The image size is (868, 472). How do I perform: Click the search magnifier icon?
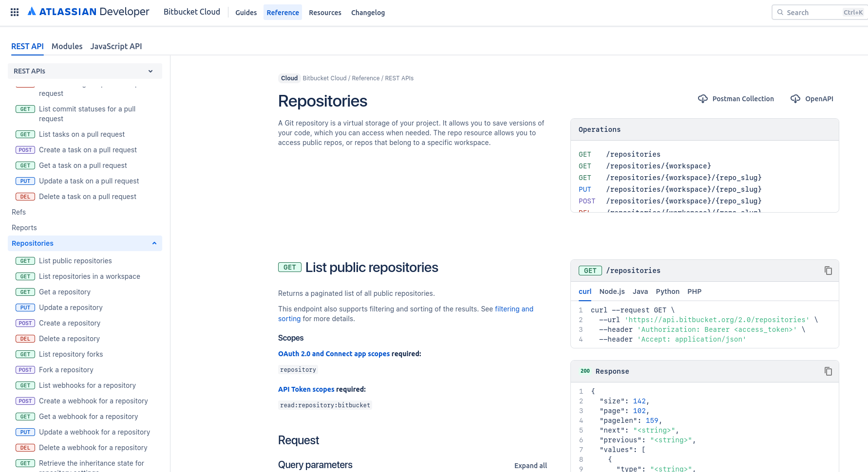click(780, 12)
